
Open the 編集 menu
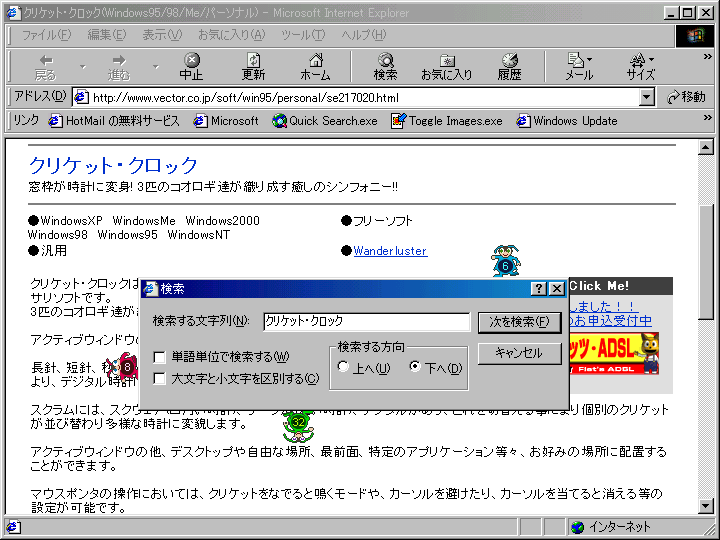[107, 35]
